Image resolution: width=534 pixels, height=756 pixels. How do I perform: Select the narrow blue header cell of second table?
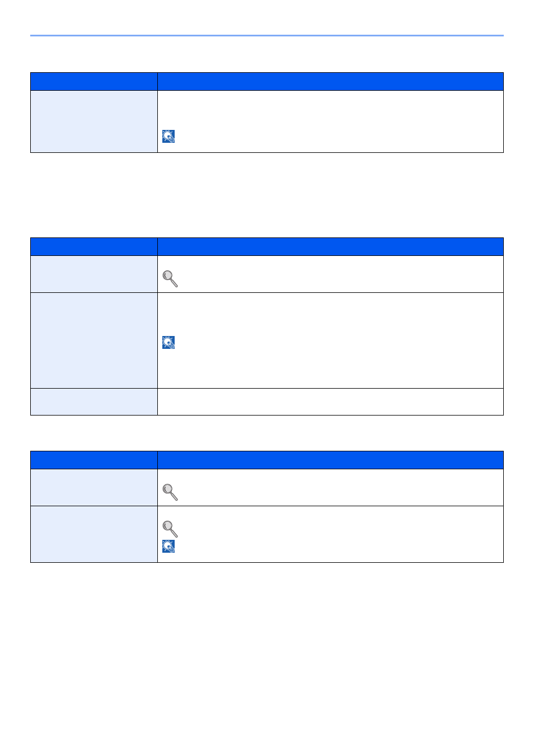(x=94, y=247)
